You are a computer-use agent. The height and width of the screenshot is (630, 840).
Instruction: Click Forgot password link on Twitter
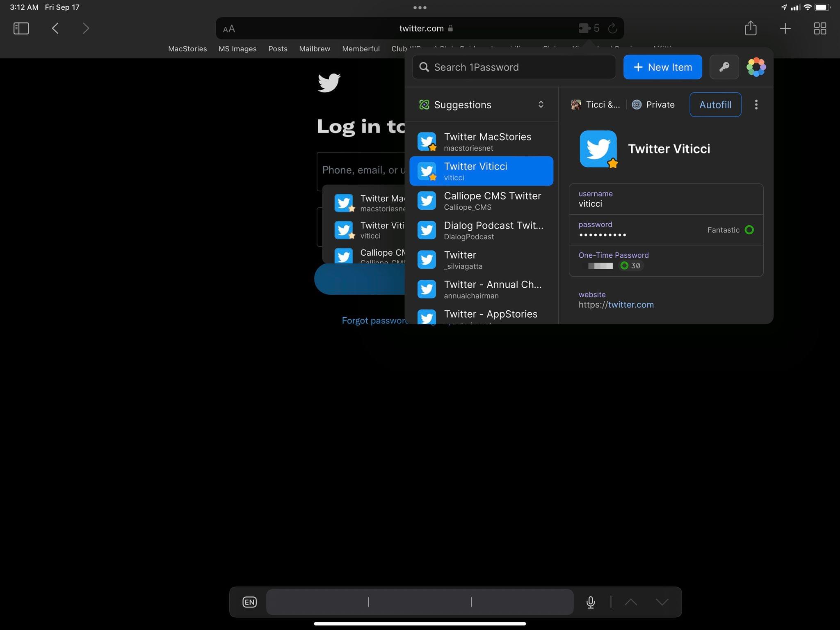pos(375,320)
